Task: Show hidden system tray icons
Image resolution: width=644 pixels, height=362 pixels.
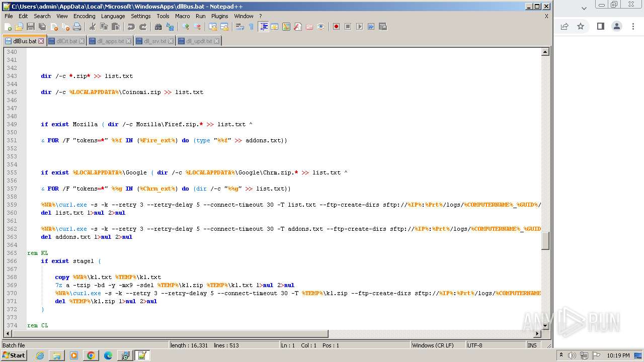Action: coord(561,355)
